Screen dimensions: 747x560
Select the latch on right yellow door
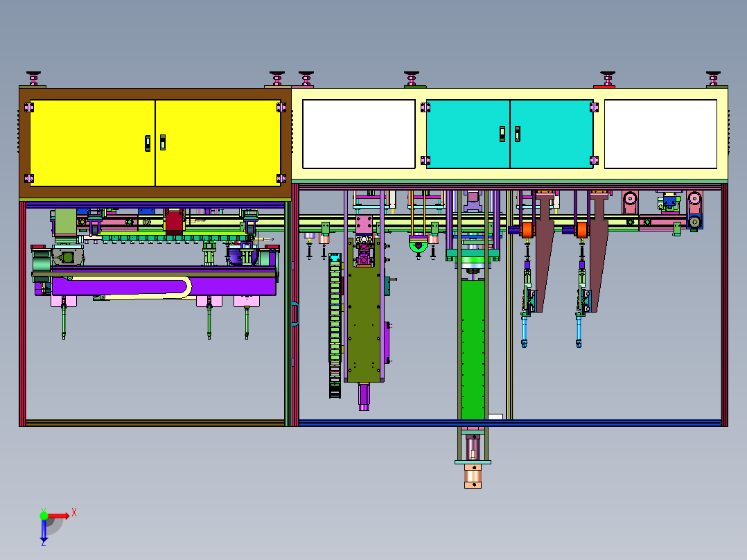(163, 143)
